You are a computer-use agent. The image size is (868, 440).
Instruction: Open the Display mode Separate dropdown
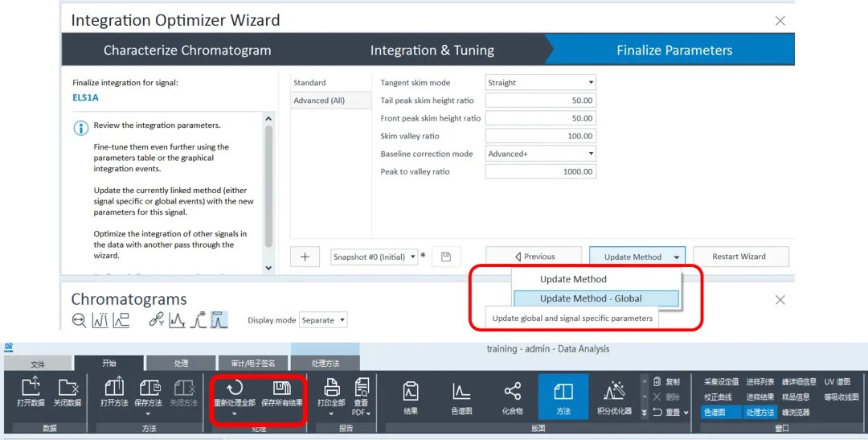tap(323, 320)
